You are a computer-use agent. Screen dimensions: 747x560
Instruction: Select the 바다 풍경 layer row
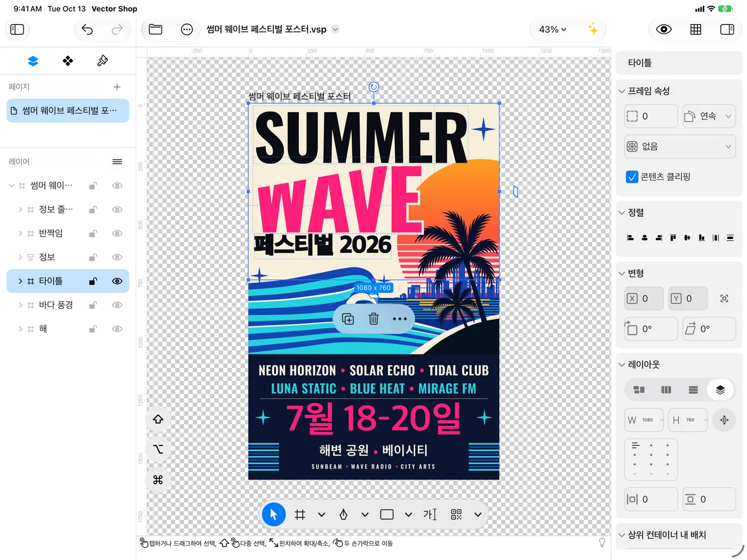[x=68, y=305]
